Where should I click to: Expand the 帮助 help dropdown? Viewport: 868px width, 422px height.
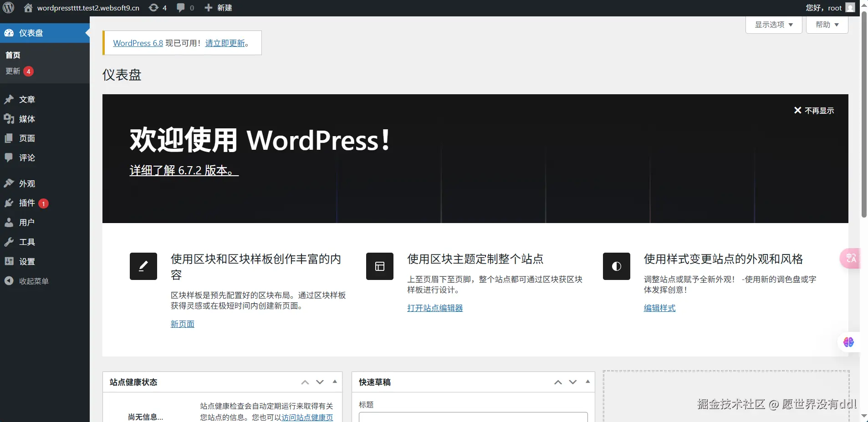[827, 25]
